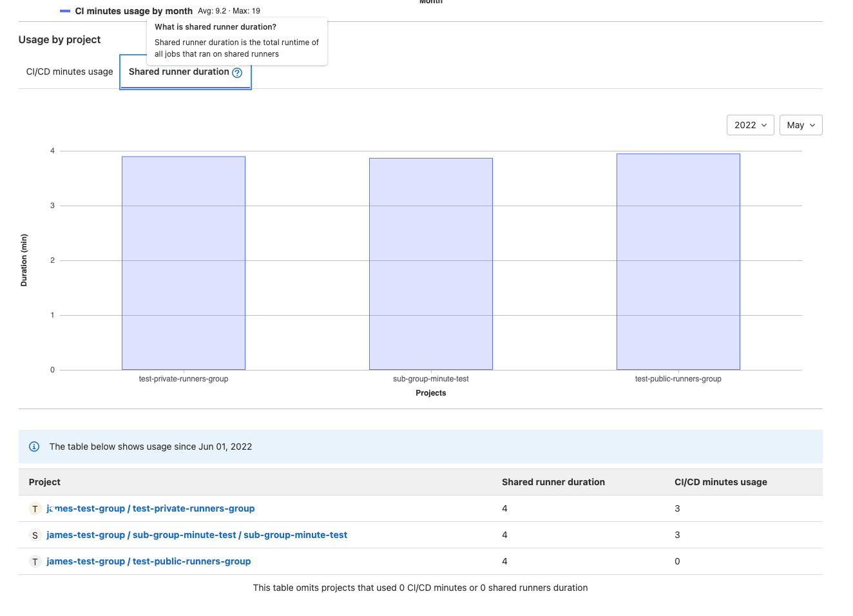Open the test-public-runners-group project link
853x616 pixels.
[x=148, y=561]
